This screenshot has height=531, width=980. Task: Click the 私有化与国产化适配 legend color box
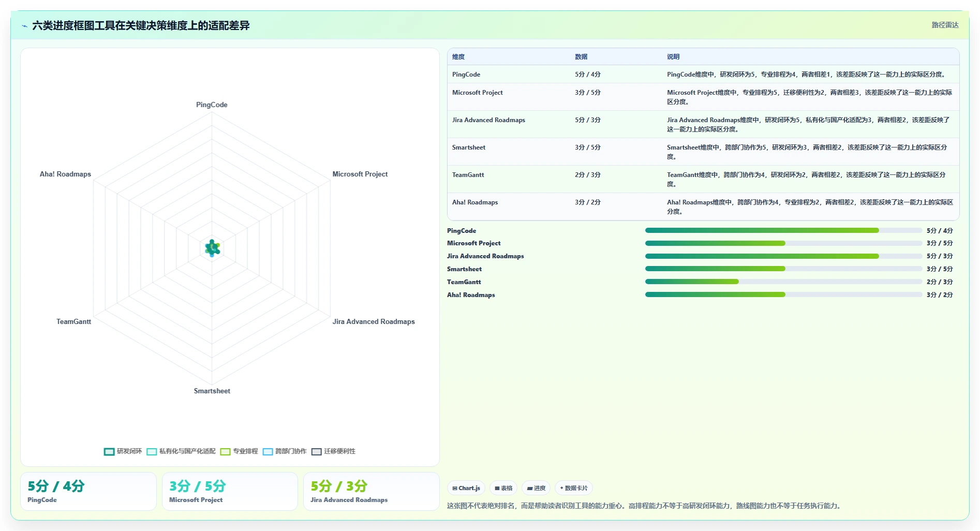click(152, 451)
